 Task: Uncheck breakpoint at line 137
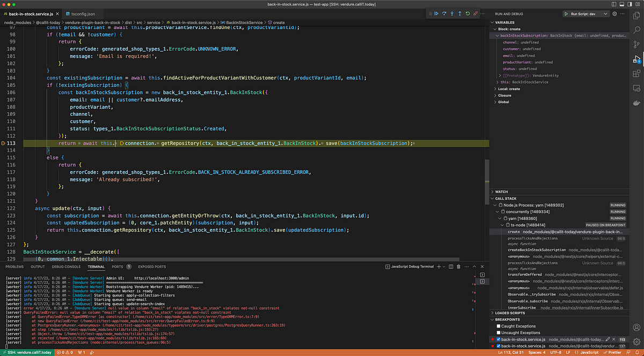pyautogui.click(x=499, y=346)
